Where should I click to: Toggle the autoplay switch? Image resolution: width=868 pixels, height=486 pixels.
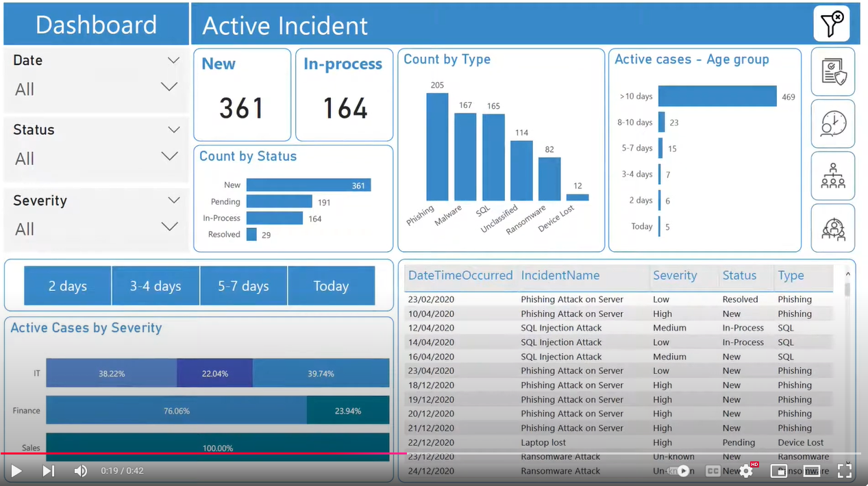[680, 471]
